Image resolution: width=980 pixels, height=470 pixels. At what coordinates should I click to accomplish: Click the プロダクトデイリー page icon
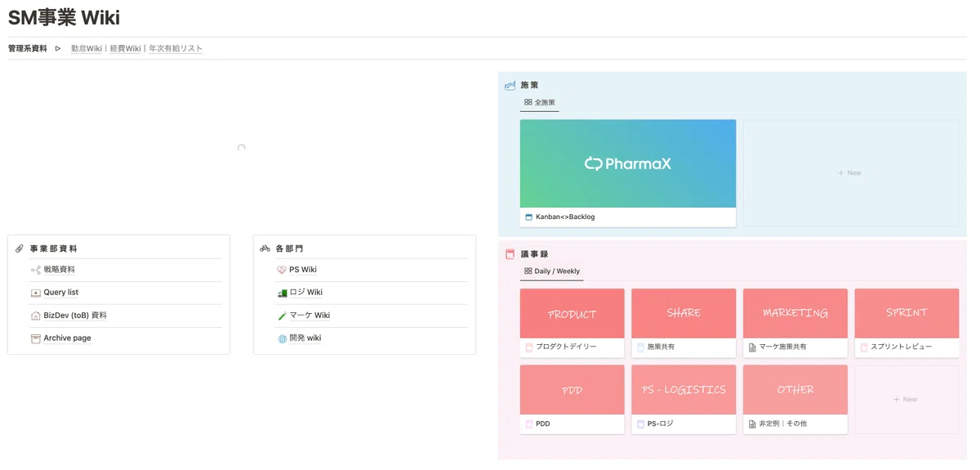click(x=528, y=347)
